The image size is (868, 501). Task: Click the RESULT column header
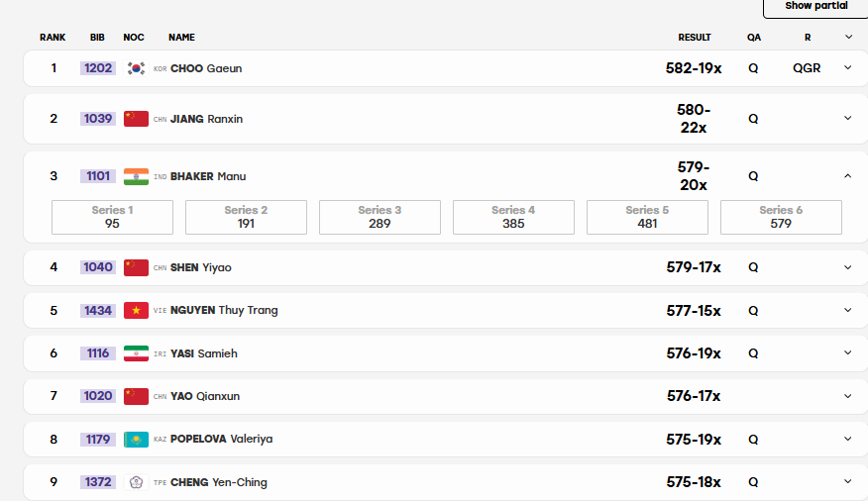point(695,37)
